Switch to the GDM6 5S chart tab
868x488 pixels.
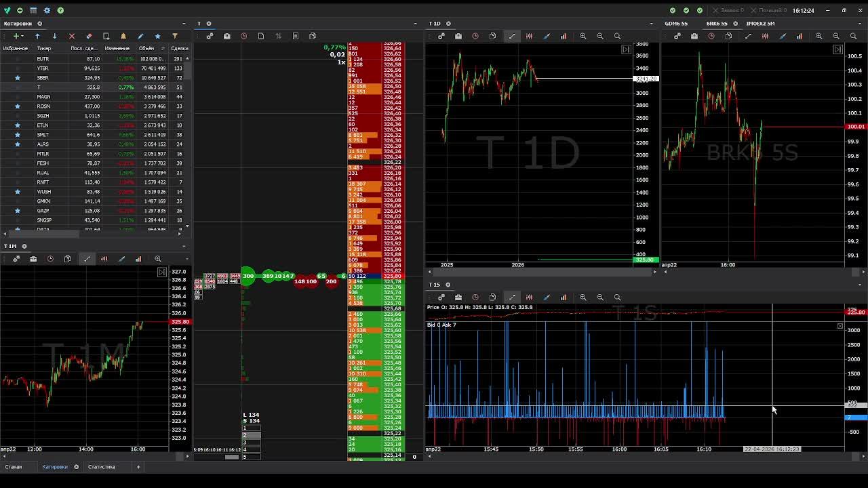(676, 24)
